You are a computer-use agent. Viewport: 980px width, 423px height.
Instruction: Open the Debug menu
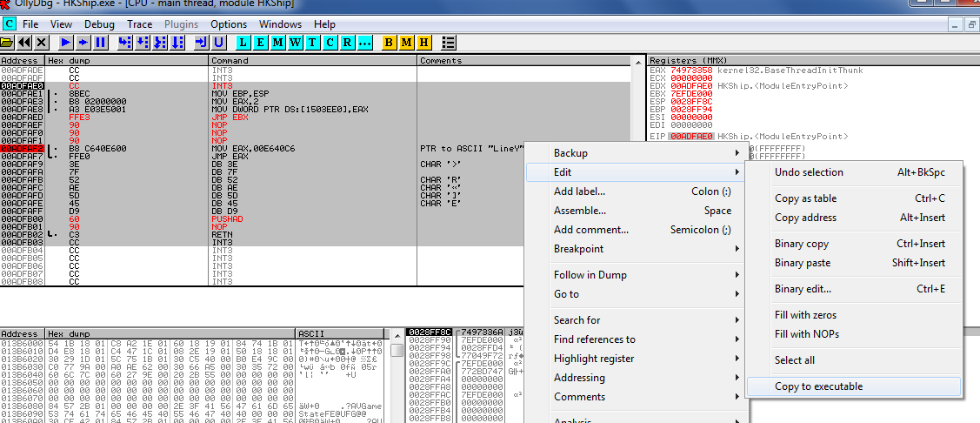pos(99,24)
